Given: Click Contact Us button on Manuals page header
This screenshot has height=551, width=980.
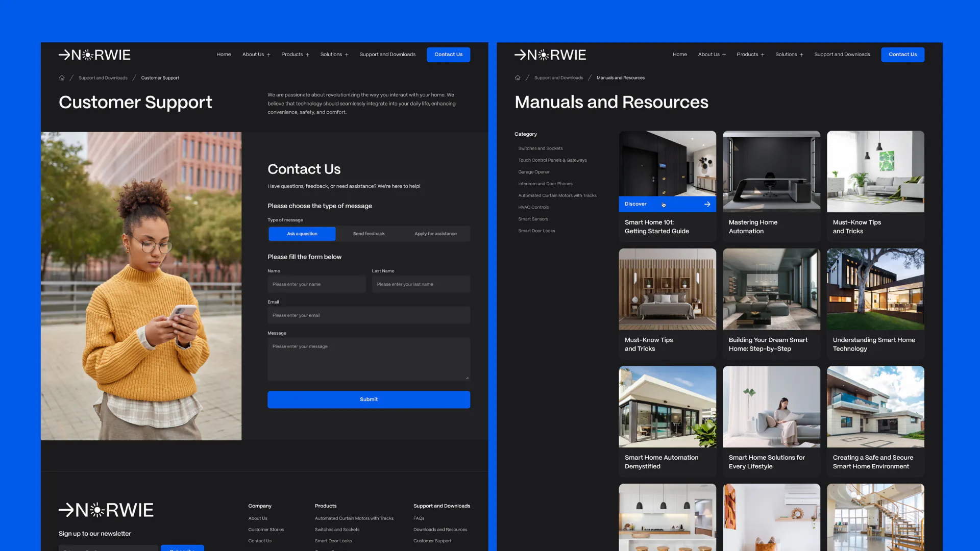Looking at the screenshot, I should click(x=902, y=55).
